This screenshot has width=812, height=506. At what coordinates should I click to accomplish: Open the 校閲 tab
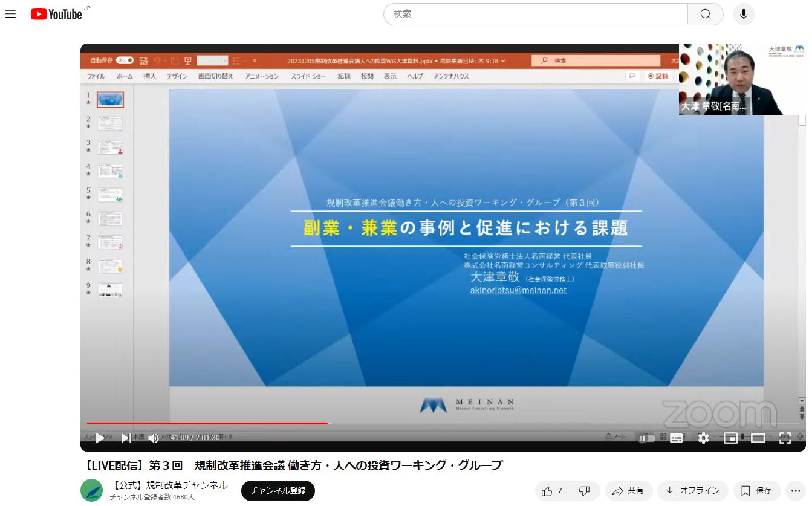(367, 76)
